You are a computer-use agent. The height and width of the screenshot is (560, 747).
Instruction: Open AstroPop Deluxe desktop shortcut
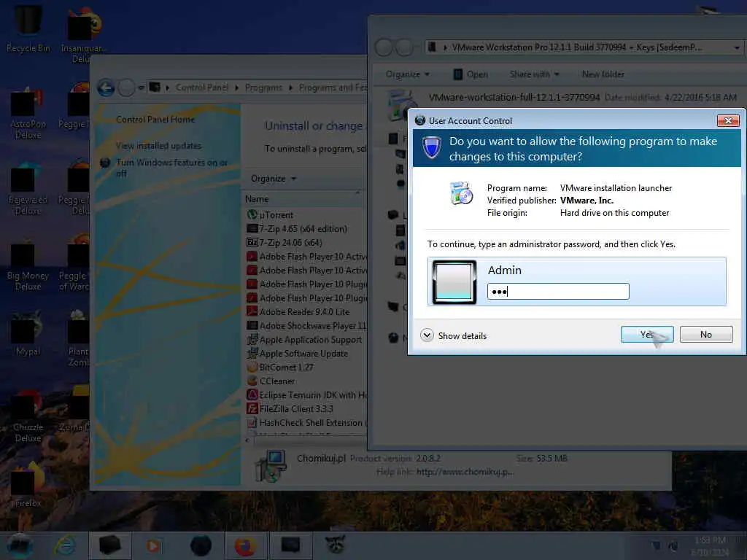tap(28, 114)
